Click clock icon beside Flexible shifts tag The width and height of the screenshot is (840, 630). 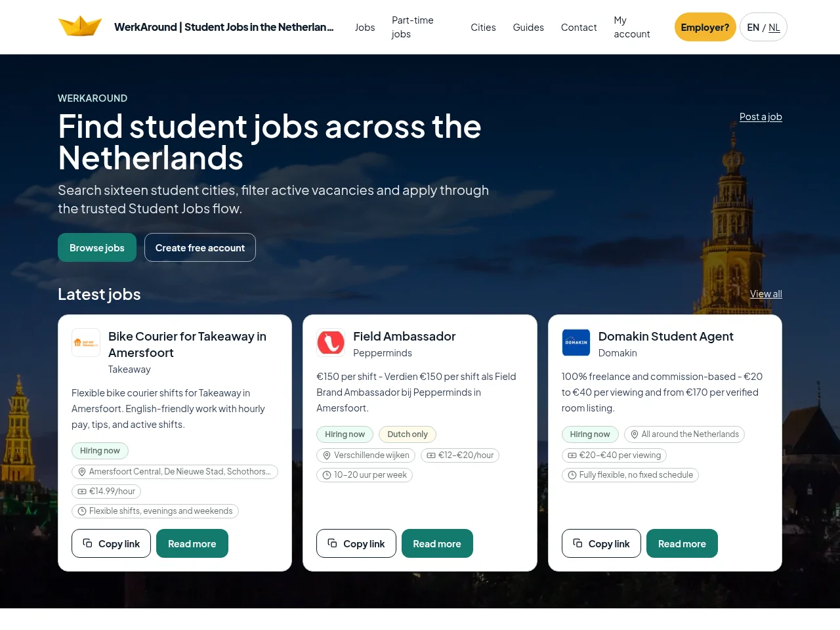tap(82, 511)
